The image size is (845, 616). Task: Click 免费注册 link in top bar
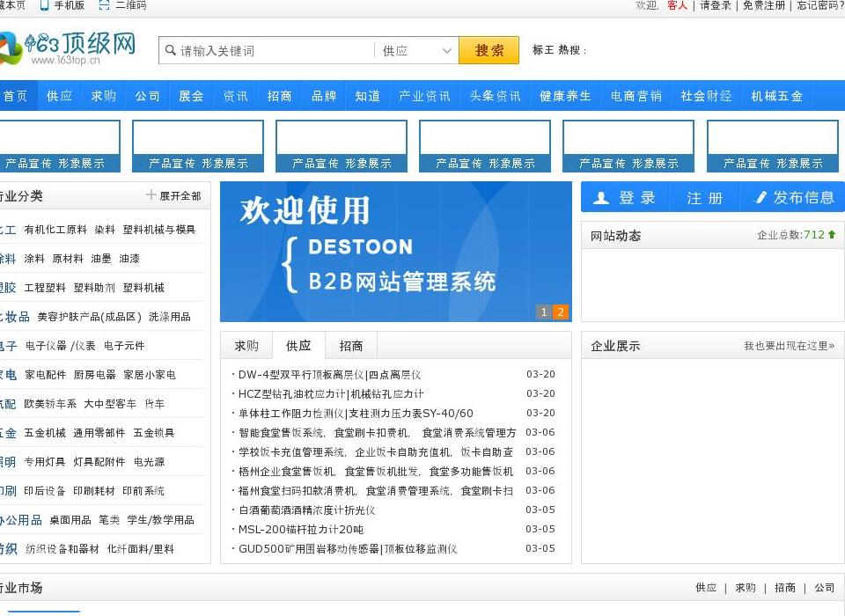(x=764, y=5)
